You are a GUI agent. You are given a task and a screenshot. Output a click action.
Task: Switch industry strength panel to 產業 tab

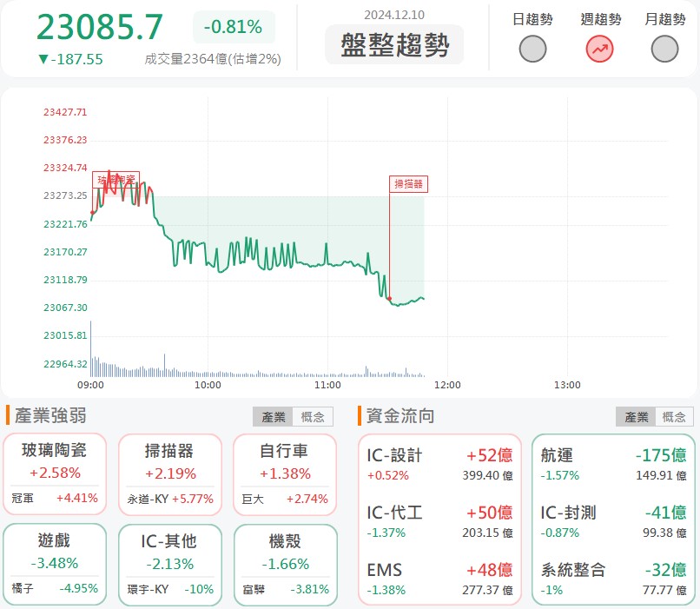click(x=274, y=416)
